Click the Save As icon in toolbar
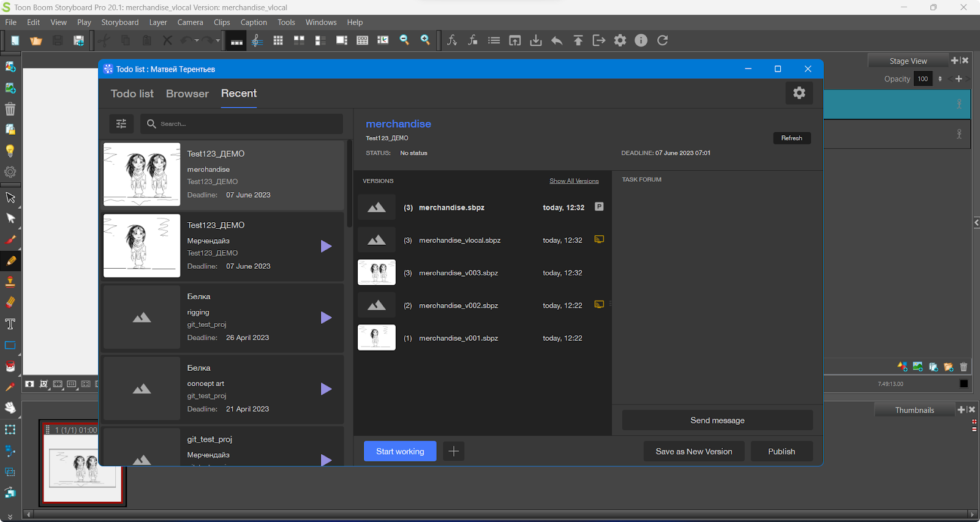Viewport: 980px width, 522px height. pyautogui.click(x=79, y=40)
